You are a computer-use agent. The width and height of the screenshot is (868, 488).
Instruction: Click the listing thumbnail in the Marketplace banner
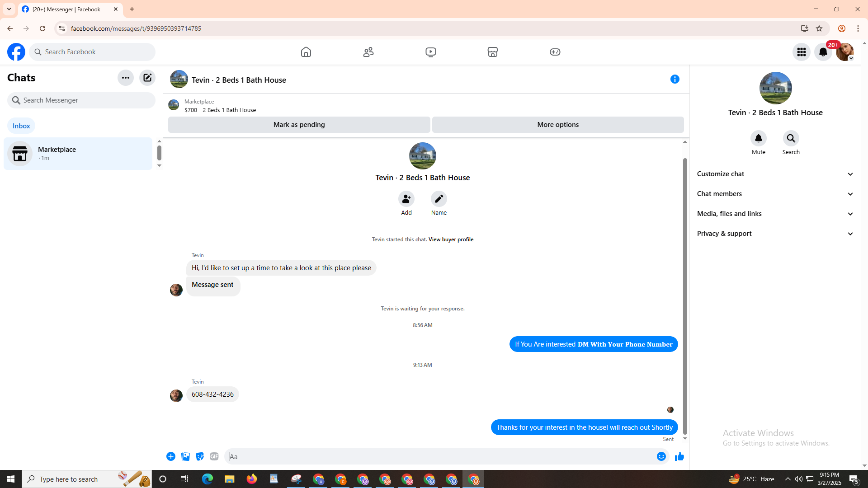coord(174,105)
